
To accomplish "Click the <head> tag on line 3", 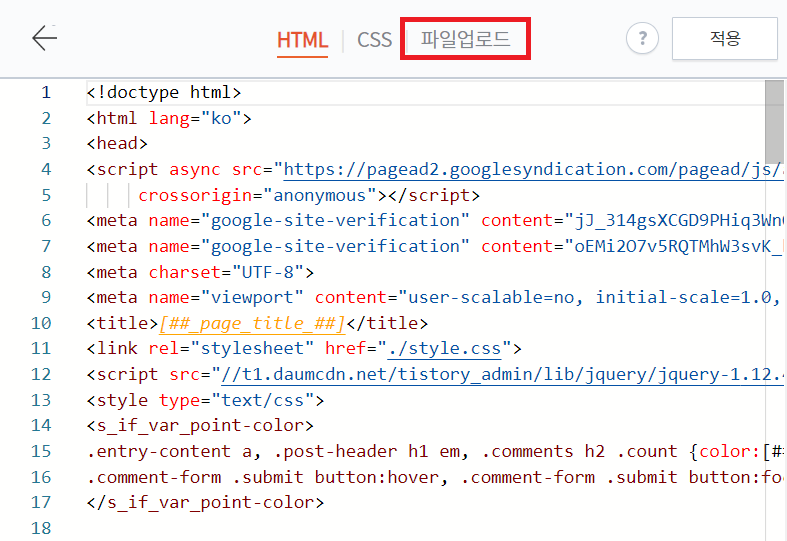I will [x=117, y=144].
